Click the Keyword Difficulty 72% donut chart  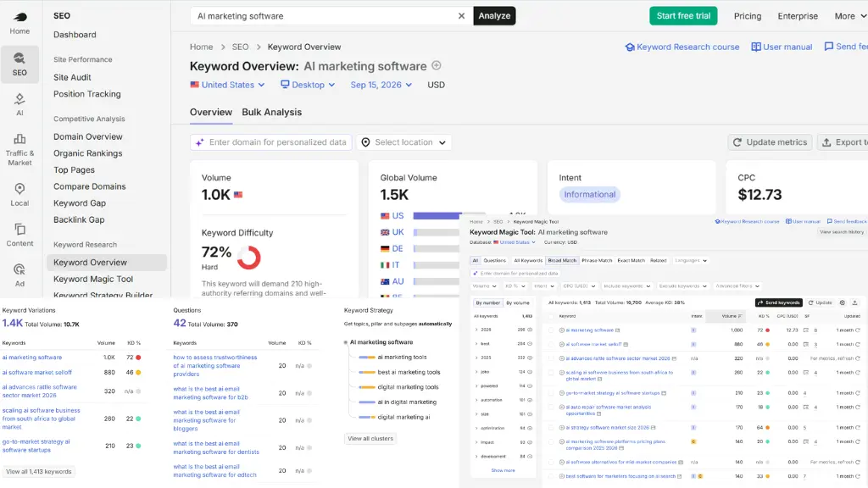coord(248,258)
